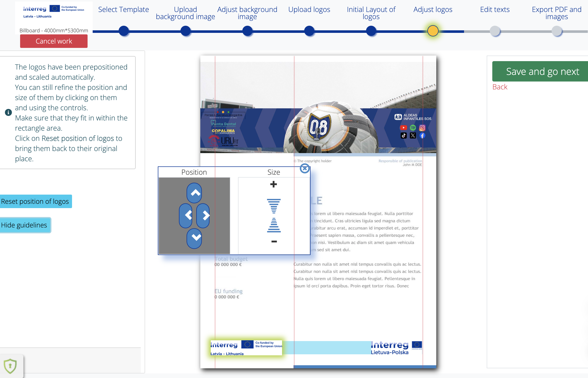
Task: Open the Edit texts step
Action: pyautogui.click(x=495, y=9)
